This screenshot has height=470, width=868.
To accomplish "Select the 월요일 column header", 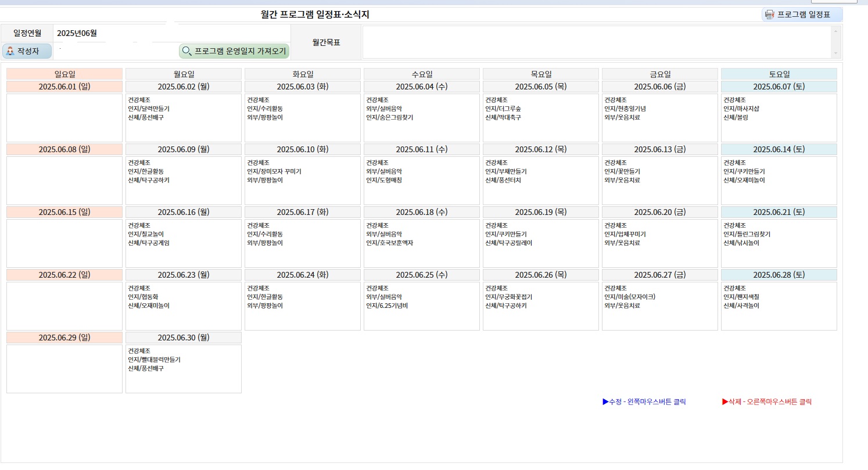I will tap(184, 74).
